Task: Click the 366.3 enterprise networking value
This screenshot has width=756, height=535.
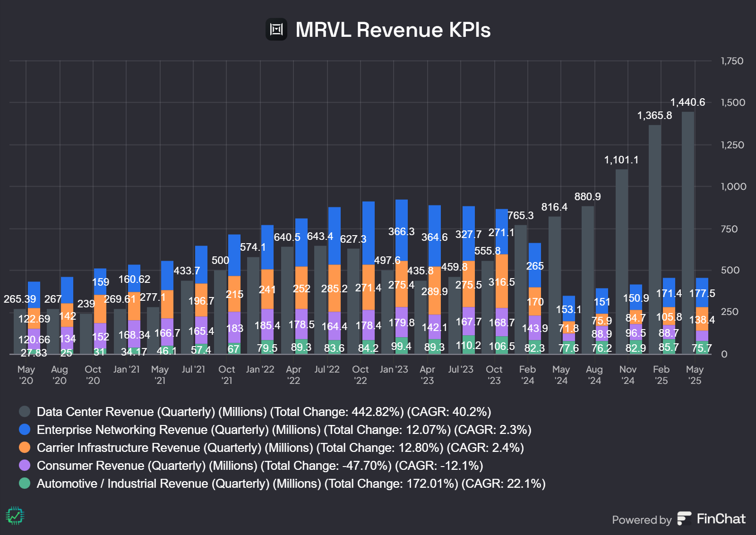Action: (x=401, y=231)
